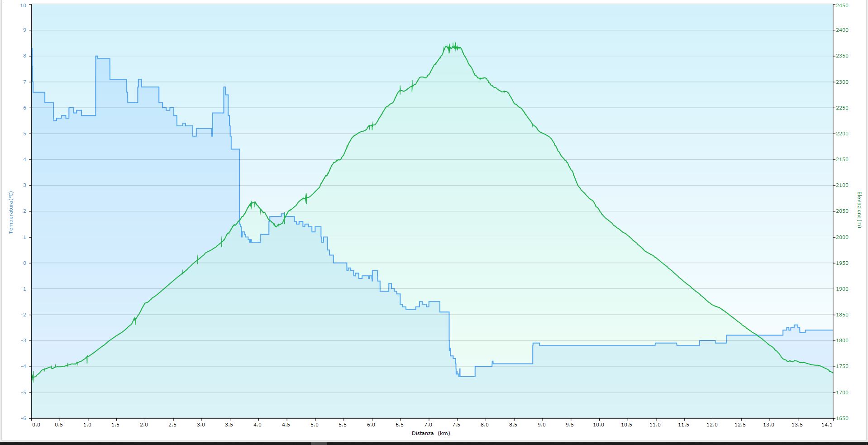Click the -6 temperature tick label
The height and width of the screenshot is (445, 868).
point(24,418)
